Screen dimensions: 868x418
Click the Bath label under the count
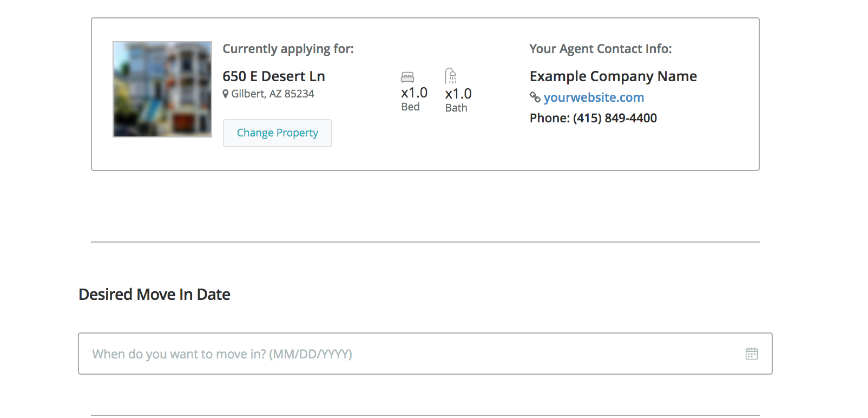tap(456, 108)
